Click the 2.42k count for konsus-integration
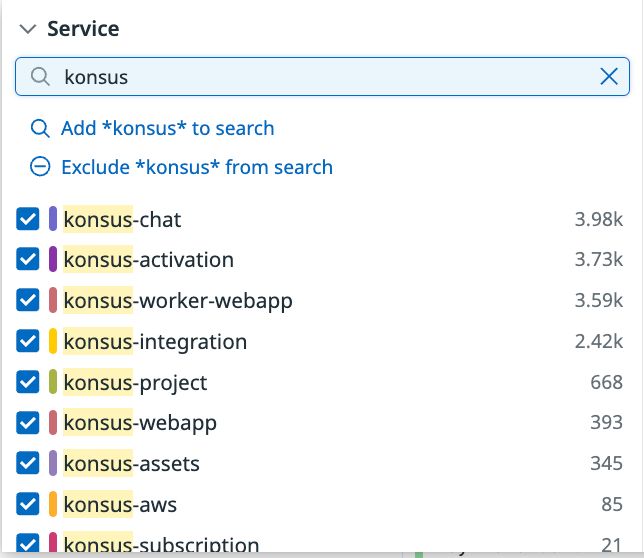Viewport: 644px width, 558px height. pyautogui.click(x=599, y=341)
